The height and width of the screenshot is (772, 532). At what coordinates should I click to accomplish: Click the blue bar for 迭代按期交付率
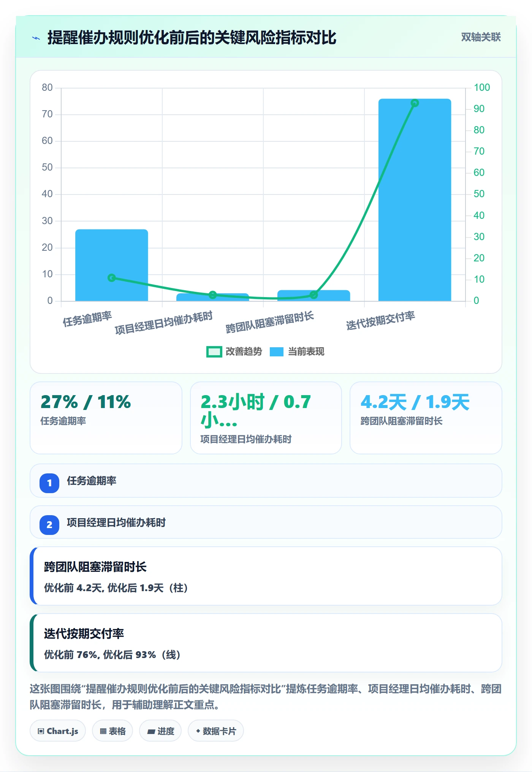click(x=415, y=200)
